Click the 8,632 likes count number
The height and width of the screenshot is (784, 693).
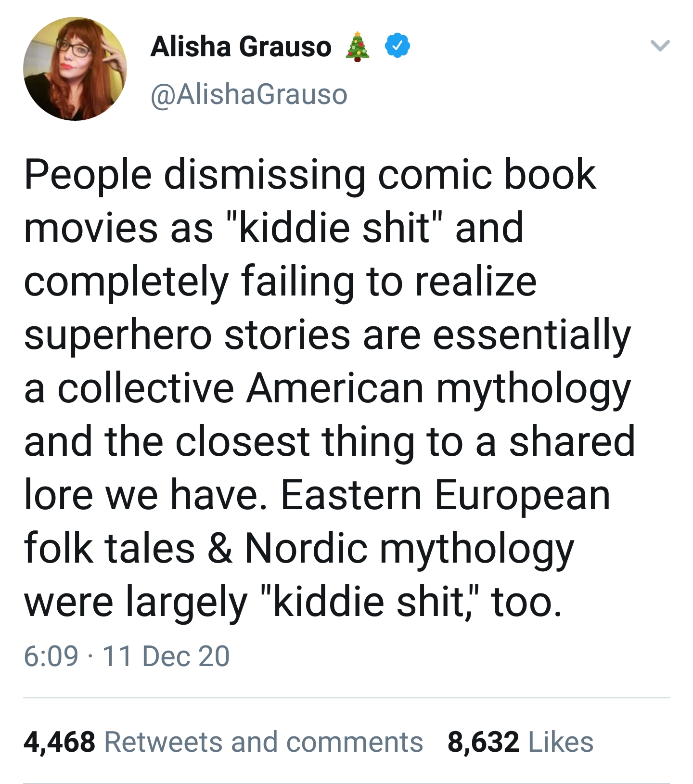[x=483, y=742]
